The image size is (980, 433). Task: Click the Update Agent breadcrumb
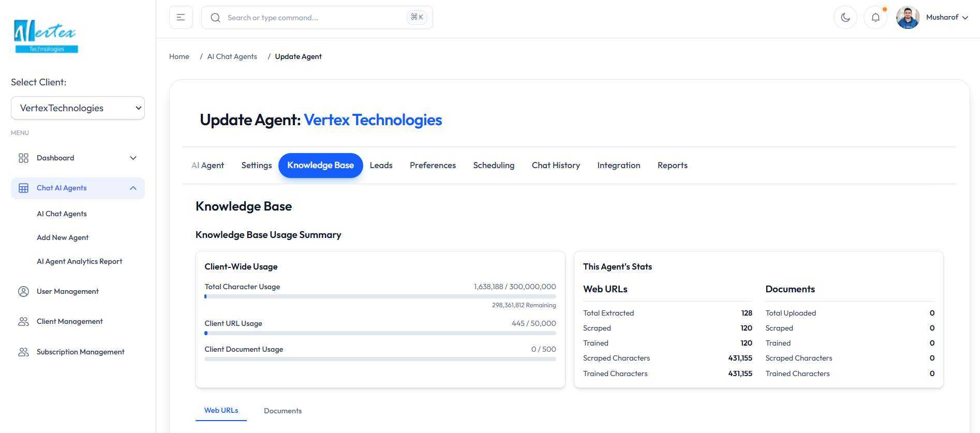pos(298,56)
